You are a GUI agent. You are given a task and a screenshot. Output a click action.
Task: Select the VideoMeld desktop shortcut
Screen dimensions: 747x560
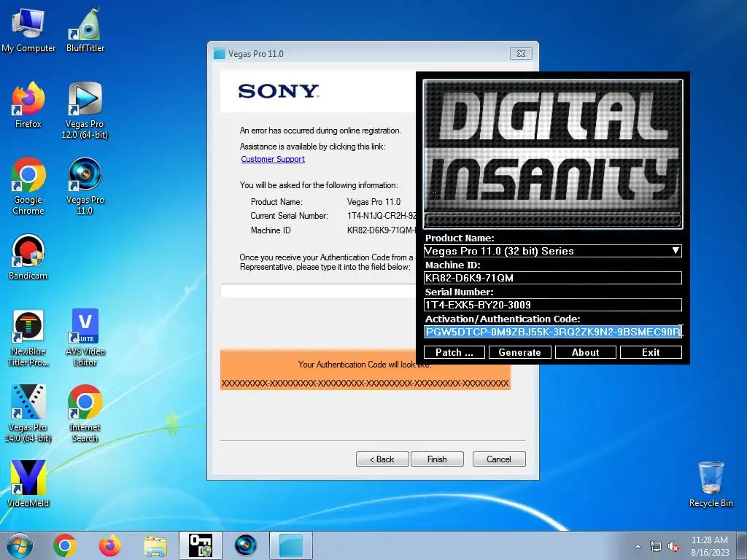(28, 484)
